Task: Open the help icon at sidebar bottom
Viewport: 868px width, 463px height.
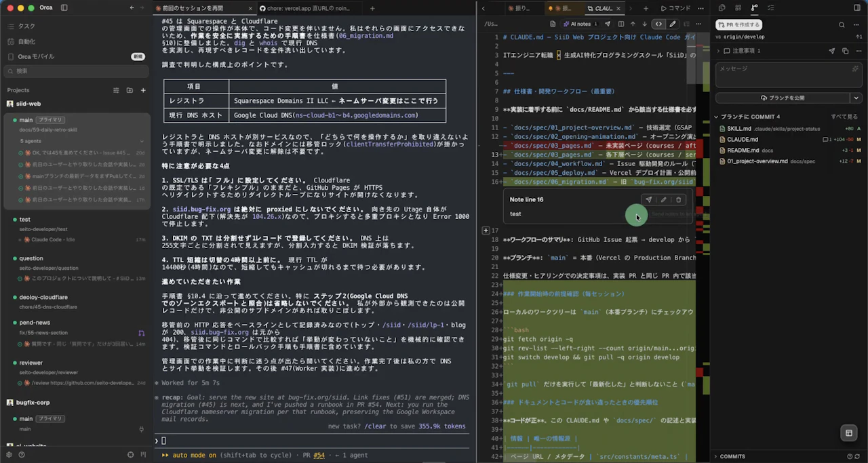Action: tap(22, 455)
